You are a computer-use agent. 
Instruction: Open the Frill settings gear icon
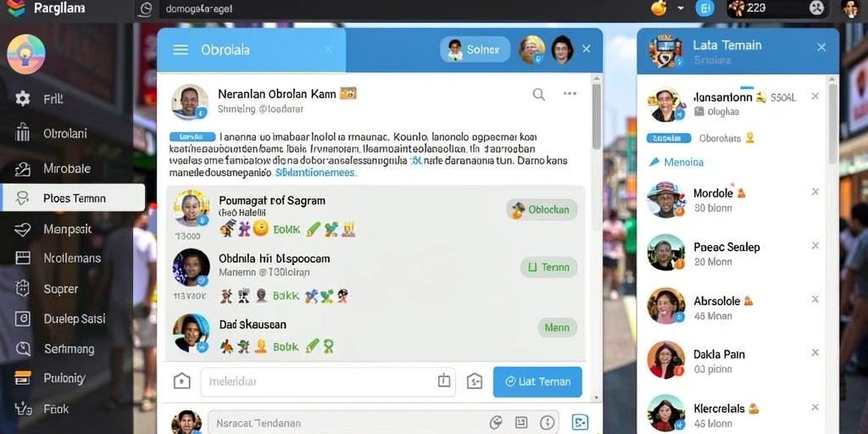23,99
